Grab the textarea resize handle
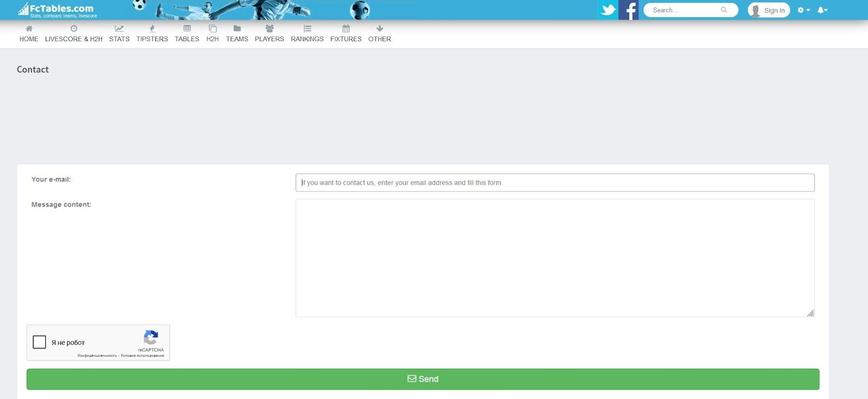This screenshot has height=399, width=868. [810, 313]
